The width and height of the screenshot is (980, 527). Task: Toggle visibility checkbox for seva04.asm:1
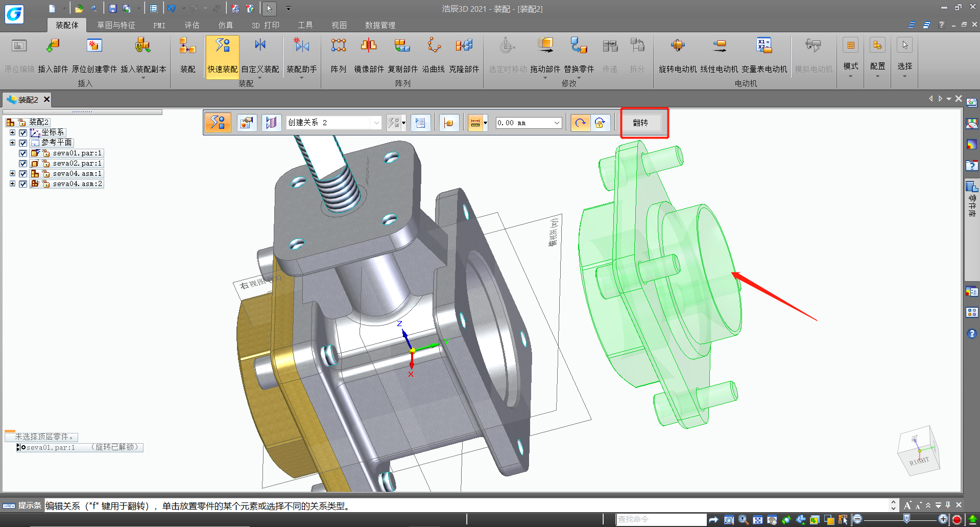[23, 174]
